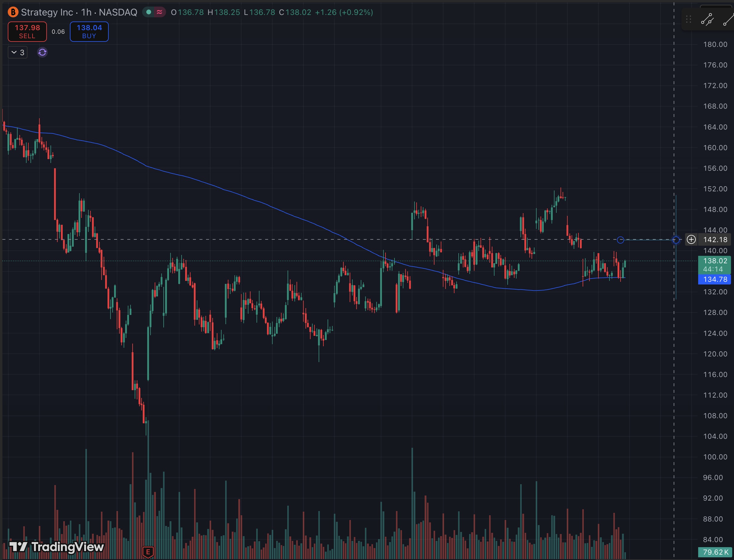Click the orange Bitcoin symbol logo
The height and width of the screenshot is (560, 734).
point(13,12)
